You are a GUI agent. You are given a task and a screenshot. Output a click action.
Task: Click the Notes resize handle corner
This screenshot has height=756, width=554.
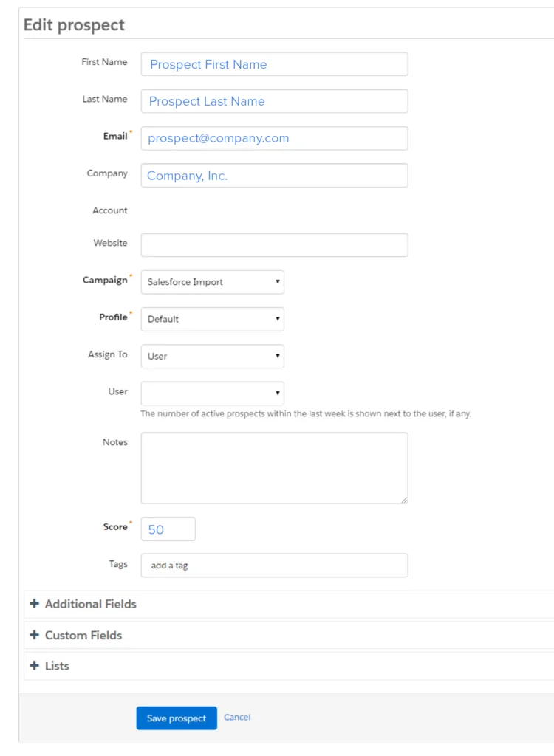404,501
